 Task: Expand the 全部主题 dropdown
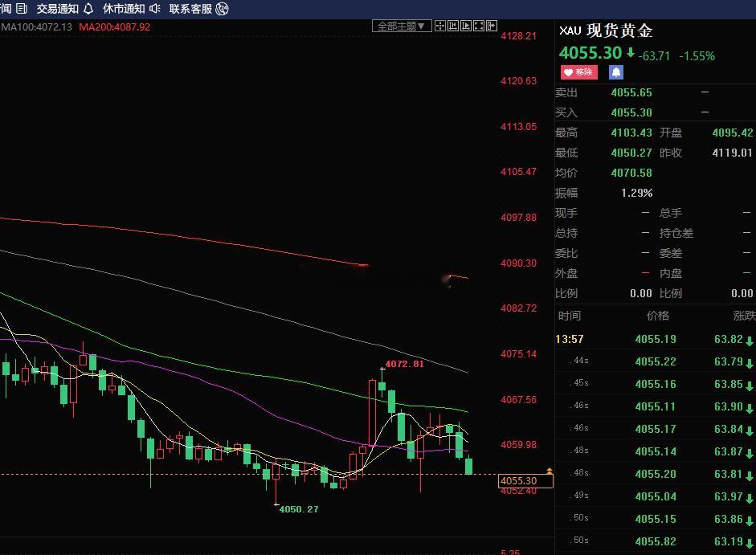401,26
